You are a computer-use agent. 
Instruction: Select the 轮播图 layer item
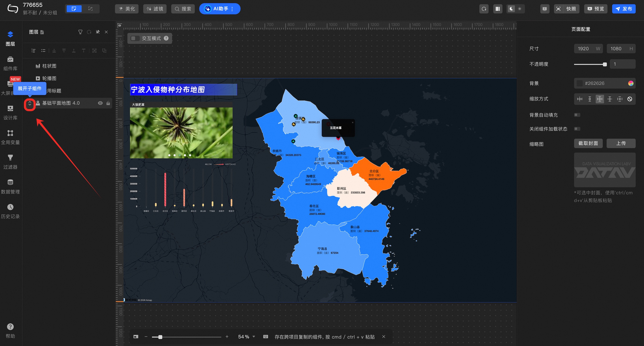point(49,78)
